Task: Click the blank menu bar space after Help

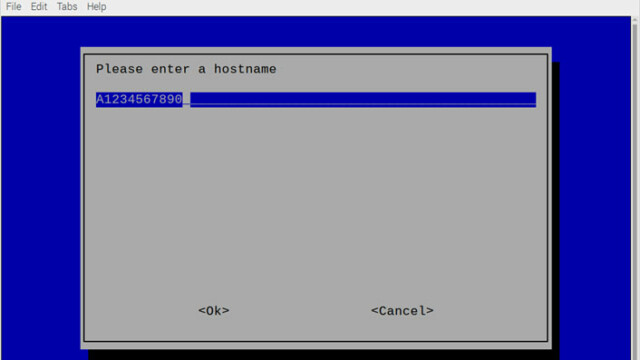Action: tap(367, 7)
